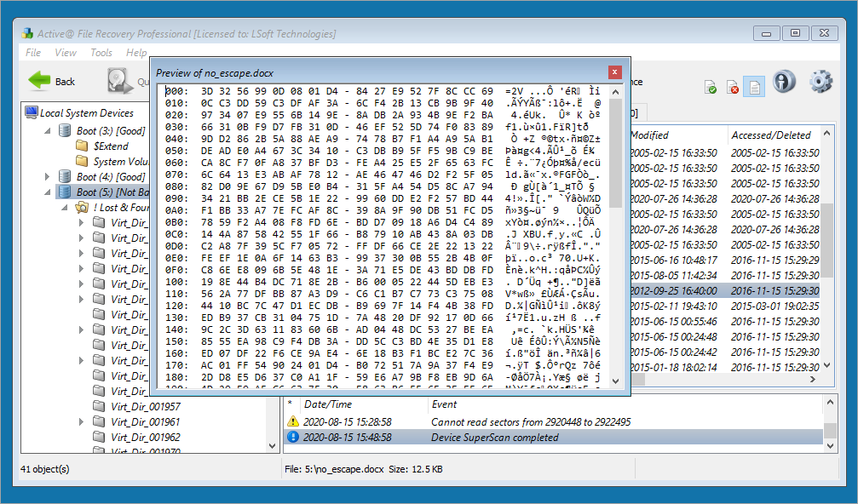The height and width of the screenshot is (504, 858).
Task: Click the green Back arrow icon
Action: point(39,81)
